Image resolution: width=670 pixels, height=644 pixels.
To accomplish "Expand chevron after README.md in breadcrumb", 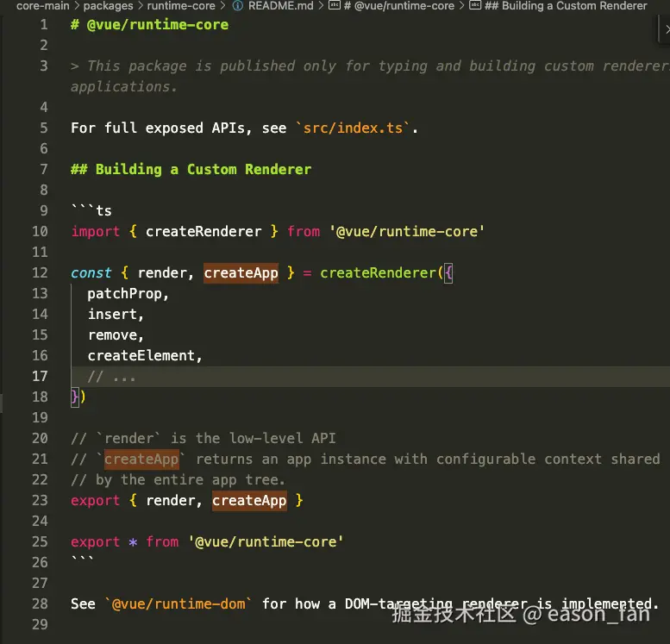I will pos(321,5).
